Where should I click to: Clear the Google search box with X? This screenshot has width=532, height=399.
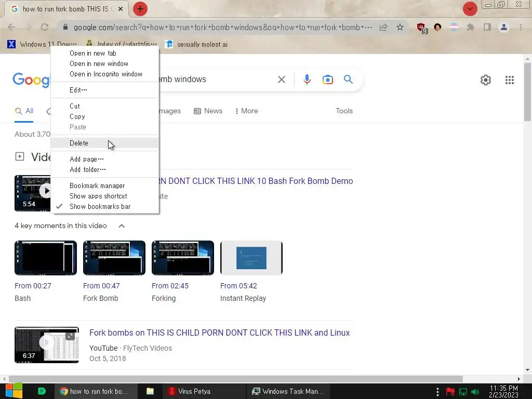click(281, 79)
